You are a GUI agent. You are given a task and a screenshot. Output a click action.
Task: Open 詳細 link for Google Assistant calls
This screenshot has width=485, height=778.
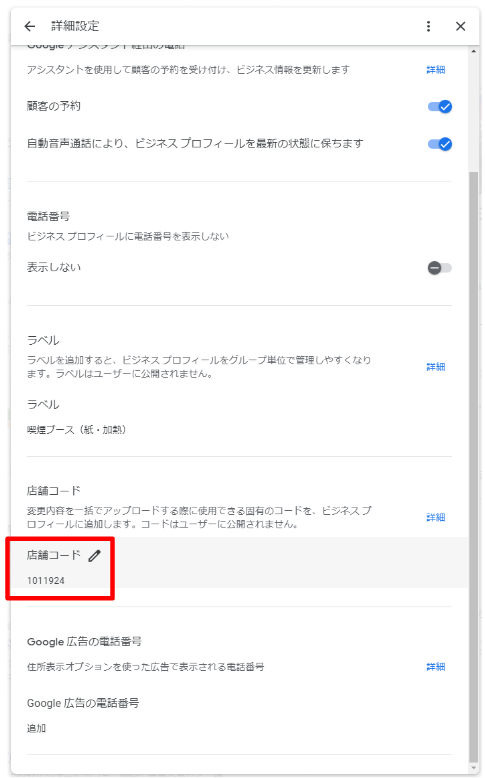coord(436,70)
